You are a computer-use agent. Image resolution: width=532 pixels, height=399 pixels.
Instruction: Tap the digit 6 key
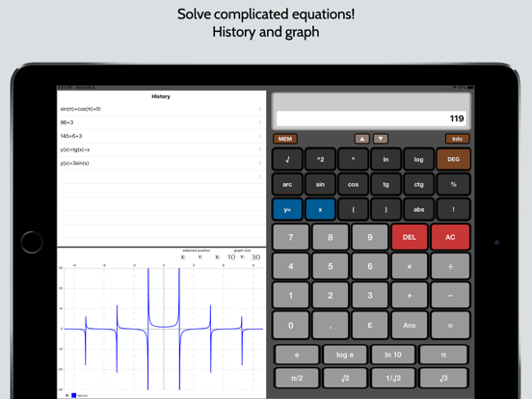370,266
